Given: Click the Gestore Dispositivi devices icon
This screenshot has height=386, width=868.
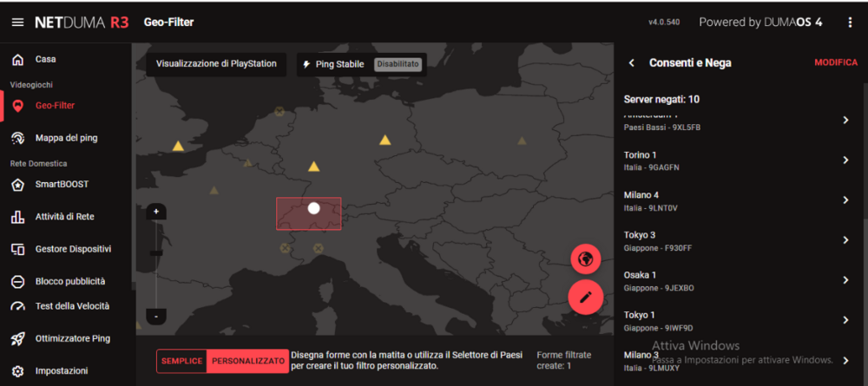Looking at the screenshot, I should tap(17, 250).
